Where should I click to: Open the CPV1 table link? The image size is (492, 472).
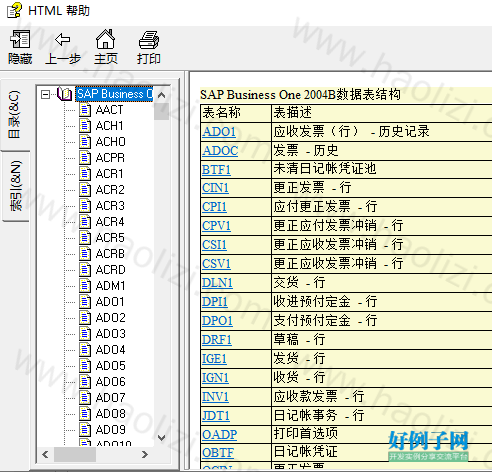(216, 226)
